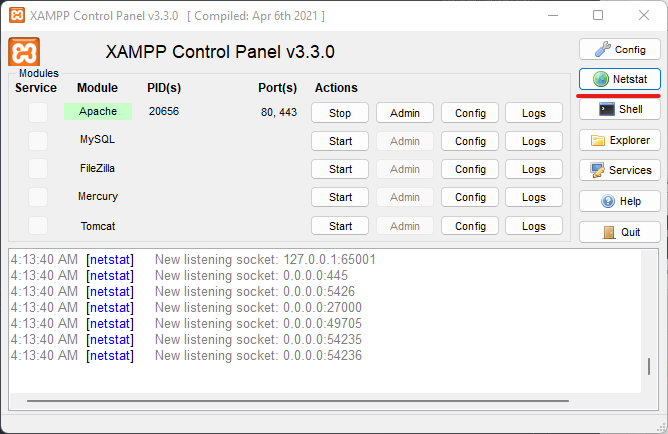Open Help from the sidebar
Viewport: 668px width, 434px height.
[x=620, y=201]
